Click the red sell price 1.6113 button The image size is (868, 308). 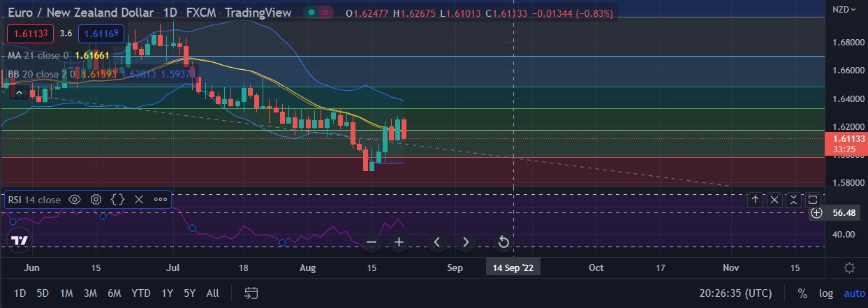coord(29,33)
